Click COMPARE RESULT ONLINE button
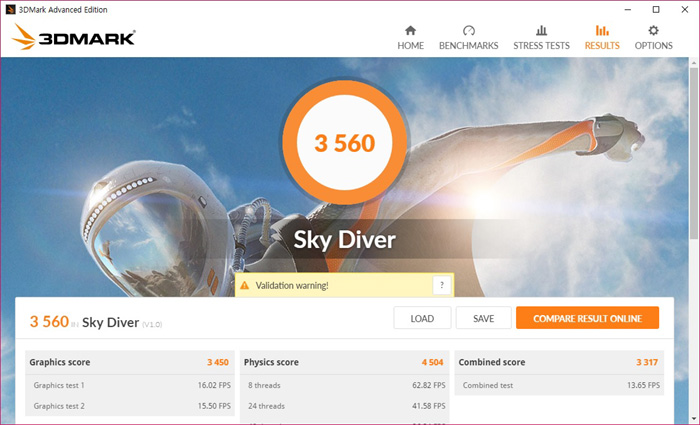The width and height of the screenshot is (700, 425). click(588, 318)
